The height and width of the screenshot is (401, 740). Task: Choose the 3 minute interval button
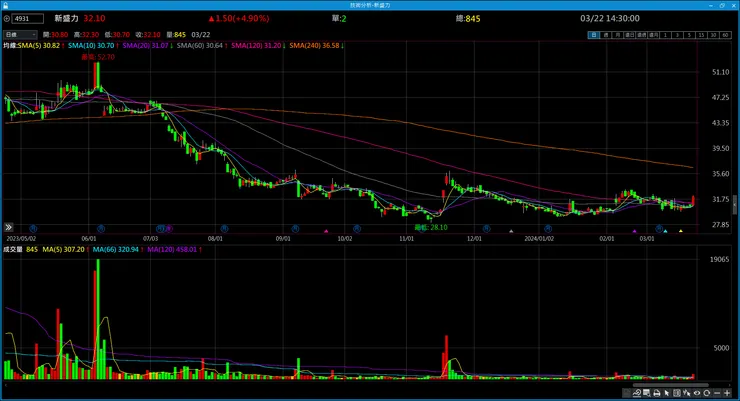click(x=677, y=35)
